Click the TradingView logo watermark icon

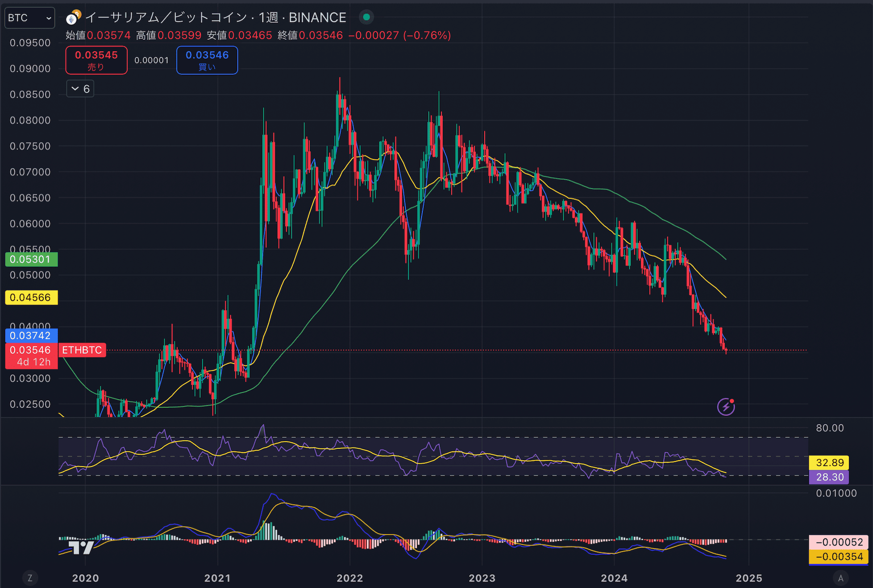pos(81,547)
